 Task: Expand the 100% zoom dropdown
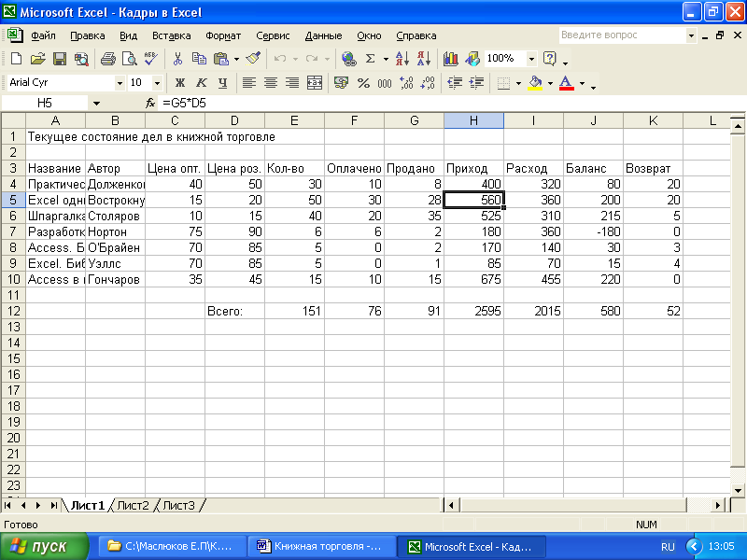tap(531, 59)
